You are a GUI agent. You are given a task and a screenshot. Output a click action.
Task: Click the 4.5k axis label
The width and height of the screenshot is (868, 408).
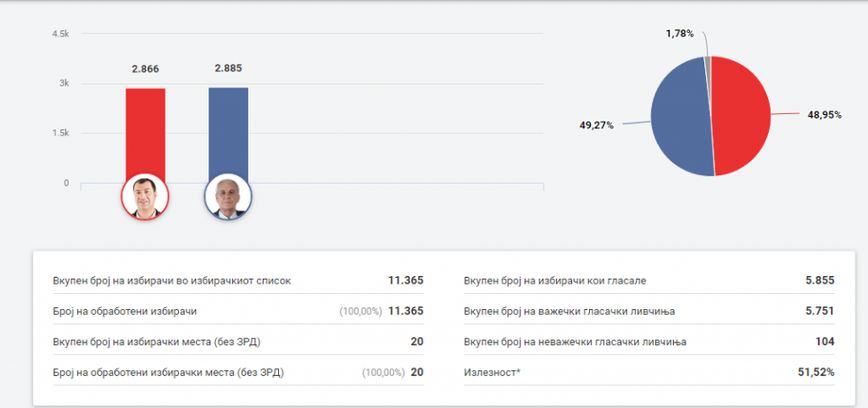pos(60,34)
